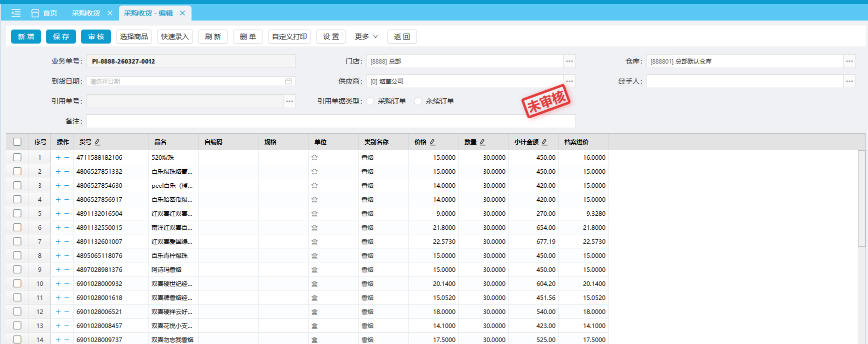Screen dimensions: 868x344
Task: Collapse the sidebar menu hamburger icon
Action: (16, 13)
